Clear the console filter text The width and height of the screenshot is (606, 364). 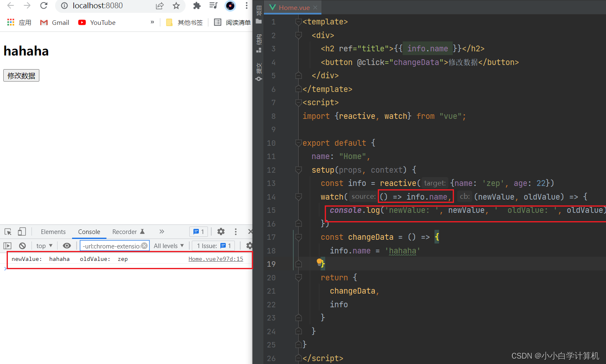tap(144, 246)
